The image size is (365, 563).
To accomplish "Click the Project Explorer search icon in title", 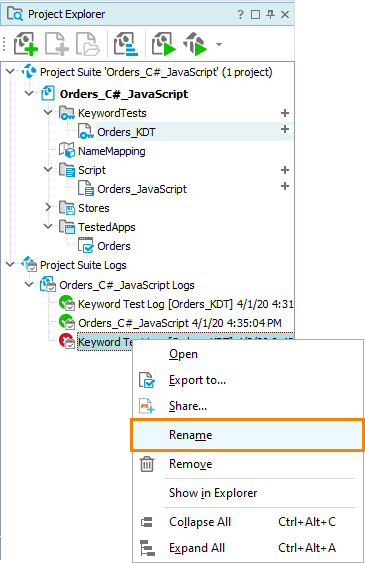I will (x=15, y=14).
